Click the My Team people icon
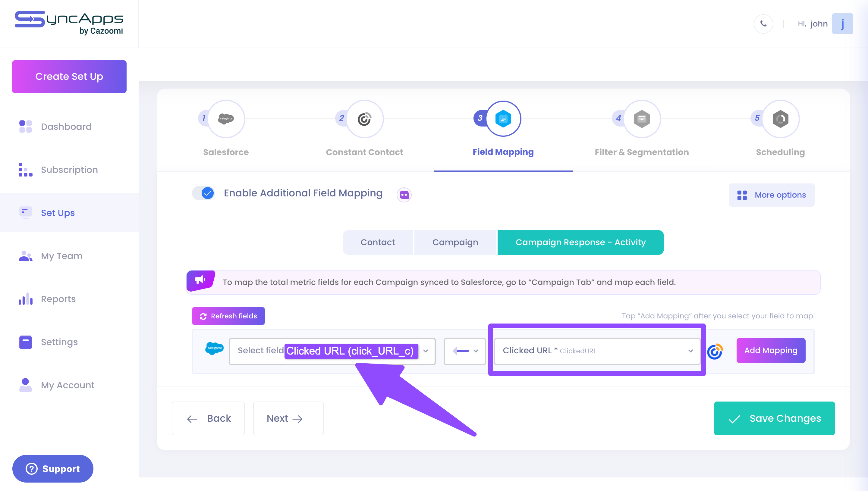This screenshot has height=491, width=868. 26,256
